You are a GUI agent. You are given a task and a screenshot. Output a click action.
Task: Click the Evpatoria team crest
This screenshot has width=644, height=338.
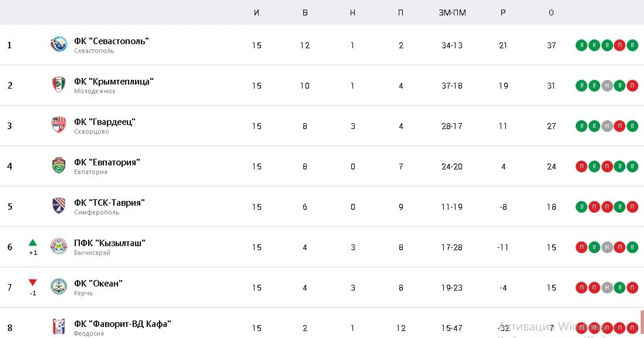(59, 166)
